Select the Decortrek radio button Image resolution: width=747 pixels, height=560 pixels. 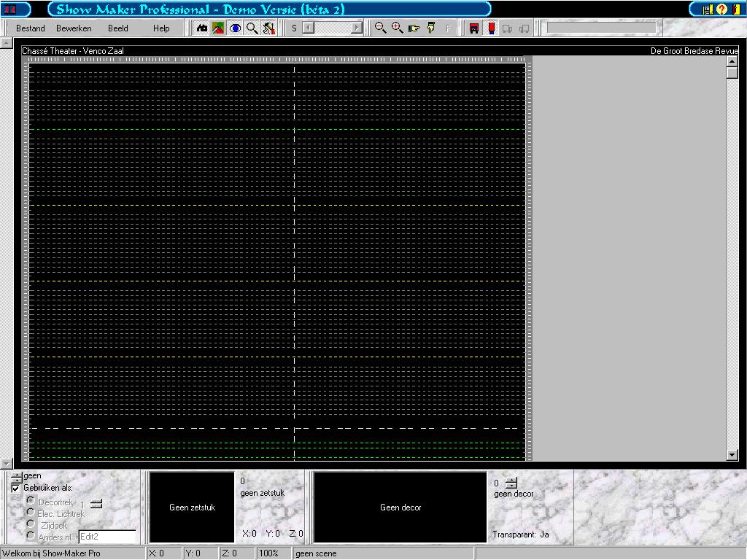point(31,500)
